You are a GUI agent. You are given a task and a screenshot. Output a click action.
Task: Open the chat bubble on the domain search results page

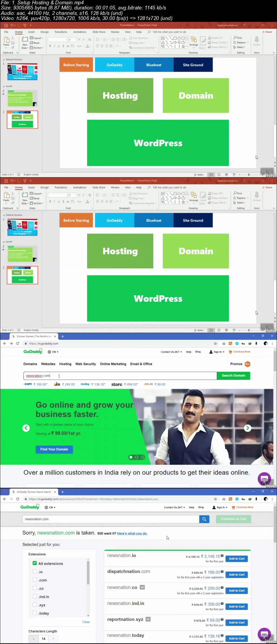tap(264, 635)
